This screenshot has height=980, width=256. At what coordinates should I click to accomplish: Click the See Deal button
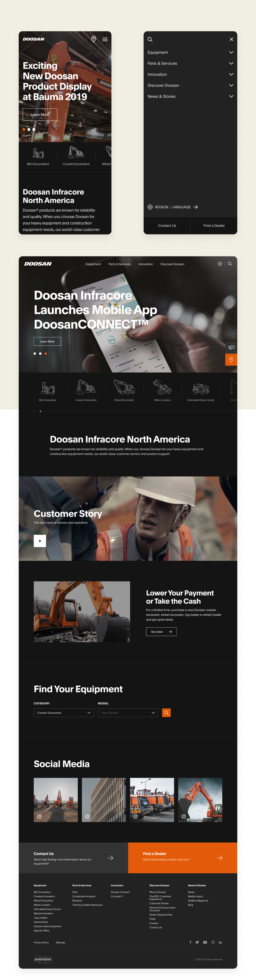tap(161, 632)
